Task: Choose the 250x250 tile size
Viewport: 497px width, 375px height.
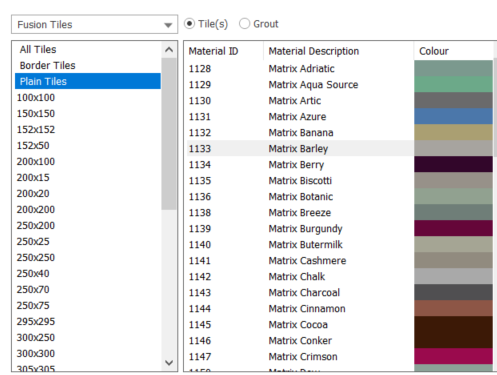Action: [88, 257]
